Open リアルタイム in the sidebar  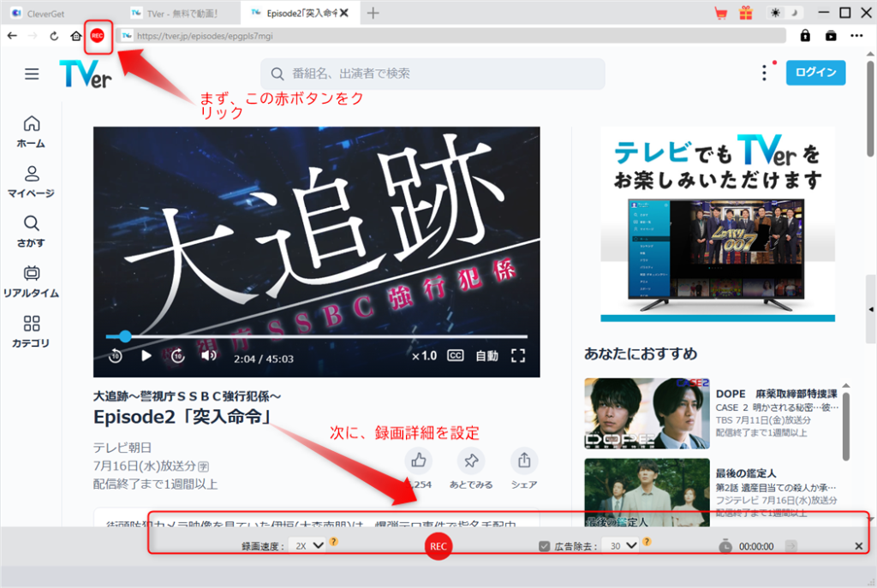(32, 281)
